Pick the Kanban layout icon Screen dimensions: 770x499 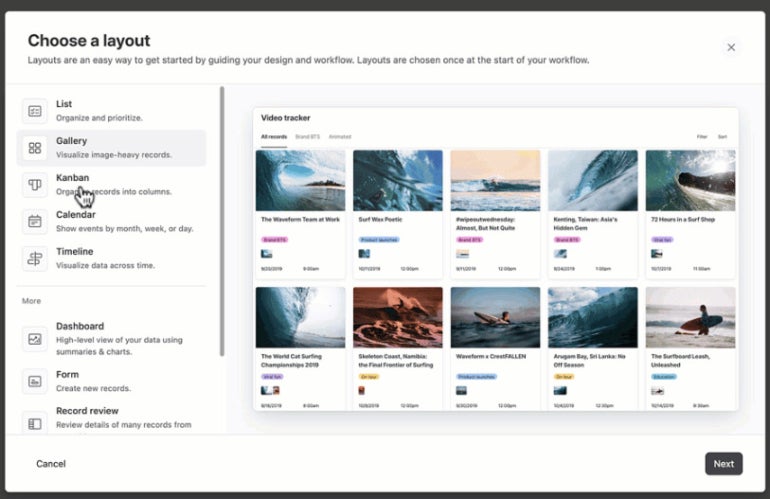[x=35, y=185]
